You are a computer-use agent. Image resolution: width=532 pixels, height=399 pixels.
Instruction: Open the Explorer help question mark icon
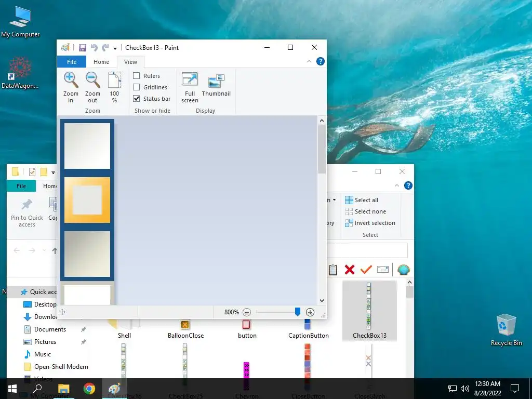point(408,185)
